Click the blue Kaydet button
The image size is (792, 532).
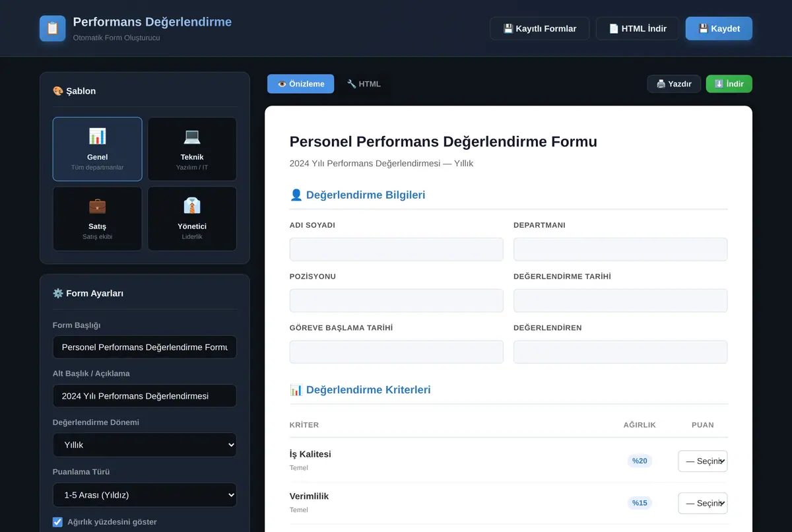pos(719,28)
